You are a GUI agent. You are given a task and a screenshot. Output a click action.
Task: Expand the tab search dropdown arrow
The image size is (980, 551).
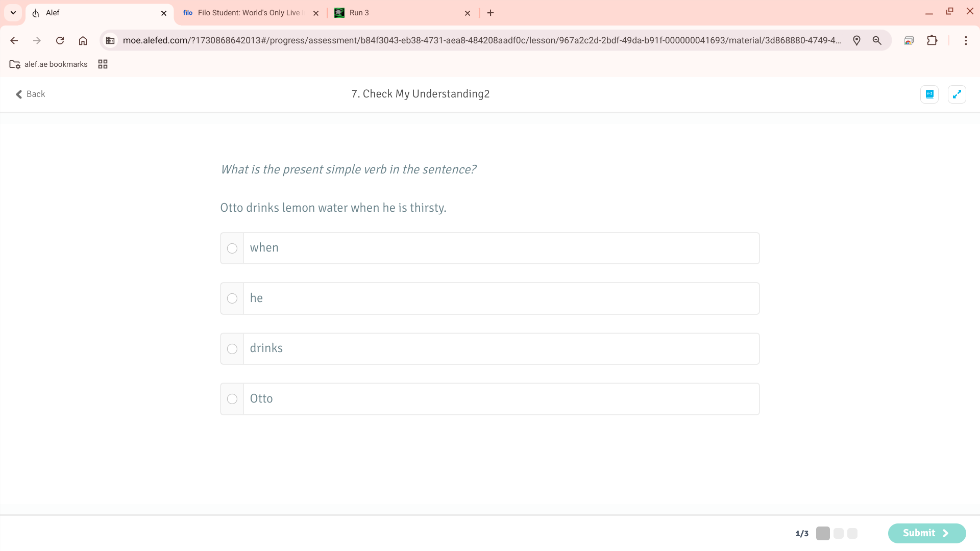tap(13, 13)
